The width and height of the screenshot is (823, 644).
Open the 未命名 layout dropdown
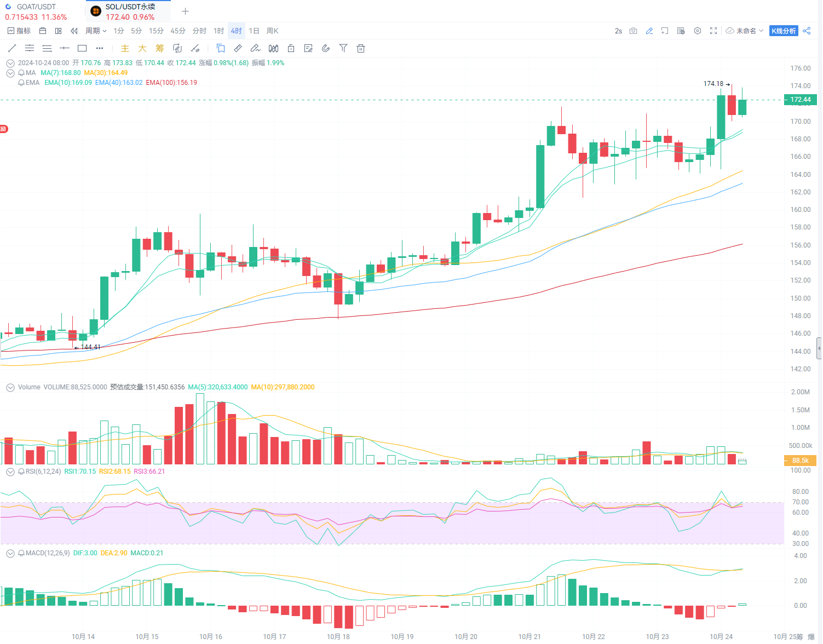745,31
